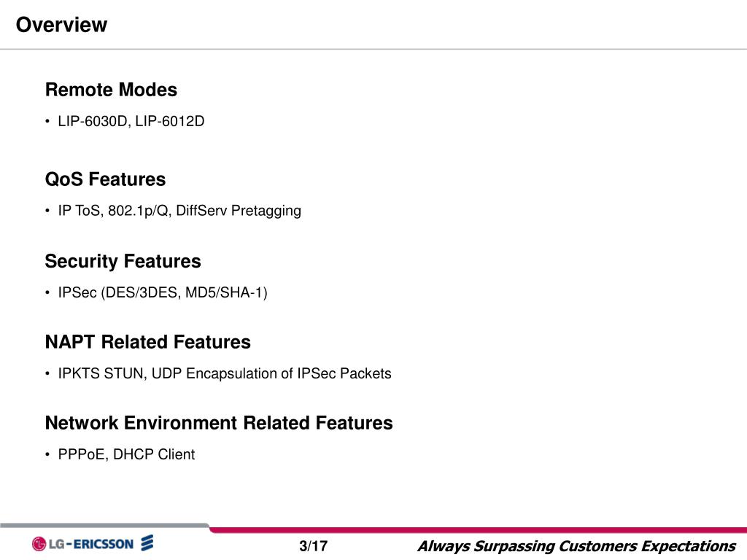This screenshot has width=747, height=560.
Task: Select the NAPT Related Features heading
Action: tap(147, 342)
